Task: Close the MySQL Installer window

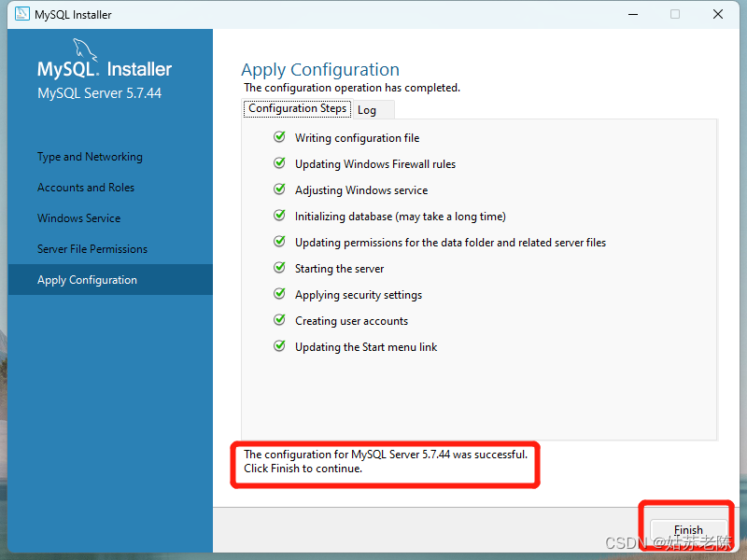Action: pyautogui.click(x=718, y=14)
